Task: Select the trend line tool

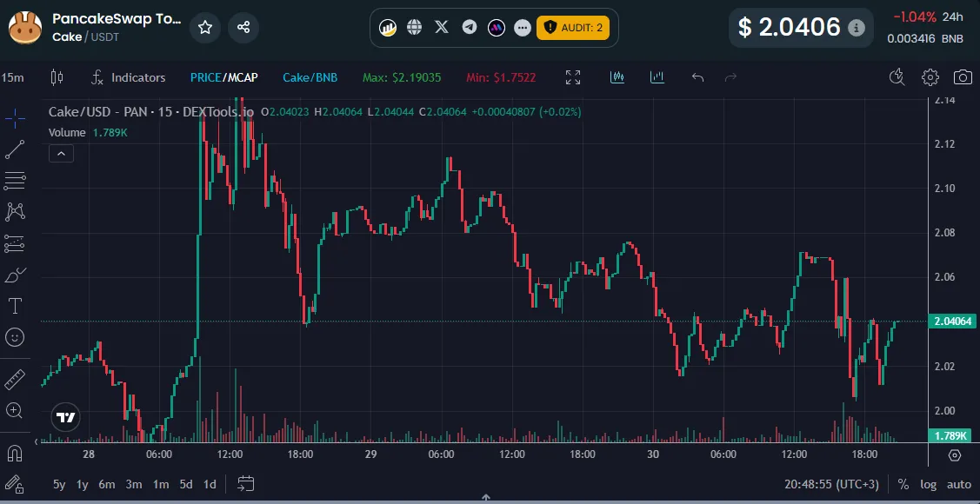Action: (x=15, y=149)
